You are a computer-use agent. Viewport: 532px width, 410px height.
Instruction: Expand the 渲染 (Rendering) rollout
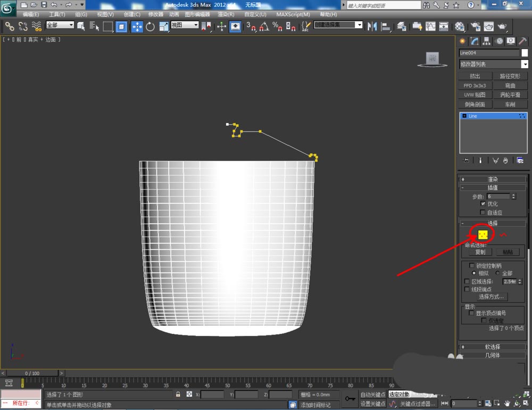[x=493, y=179]
